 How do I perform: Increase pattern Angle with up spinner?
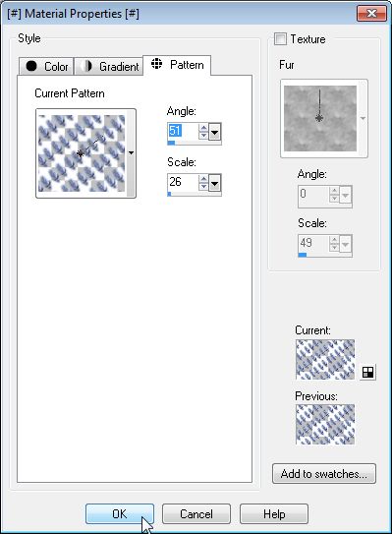(x=203, y=128)
